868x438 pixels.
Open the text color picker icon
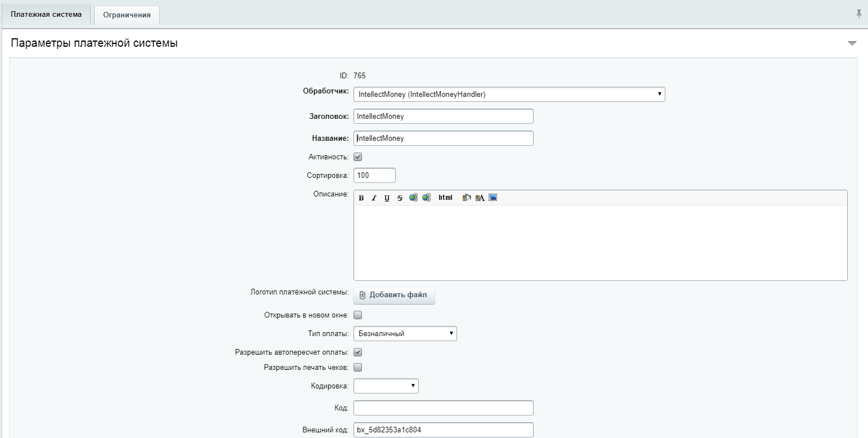coord(480,198)
